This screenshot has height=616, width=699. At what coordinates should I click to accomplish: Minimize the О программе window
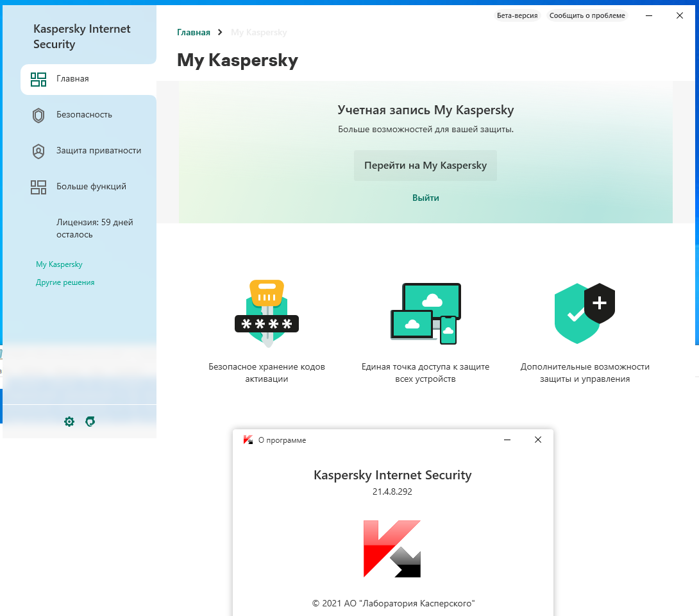507,440
